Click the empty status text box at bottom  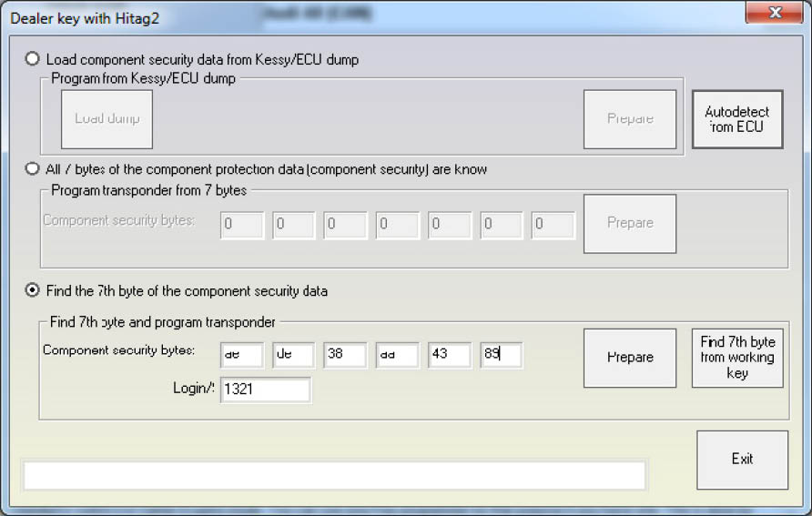pos(334,475)
